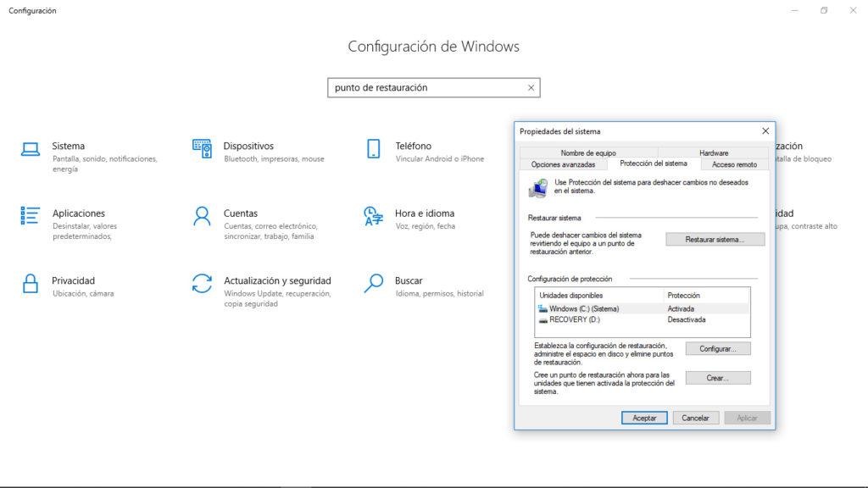Click Crear to create a restore point

(x=718, y=378)
